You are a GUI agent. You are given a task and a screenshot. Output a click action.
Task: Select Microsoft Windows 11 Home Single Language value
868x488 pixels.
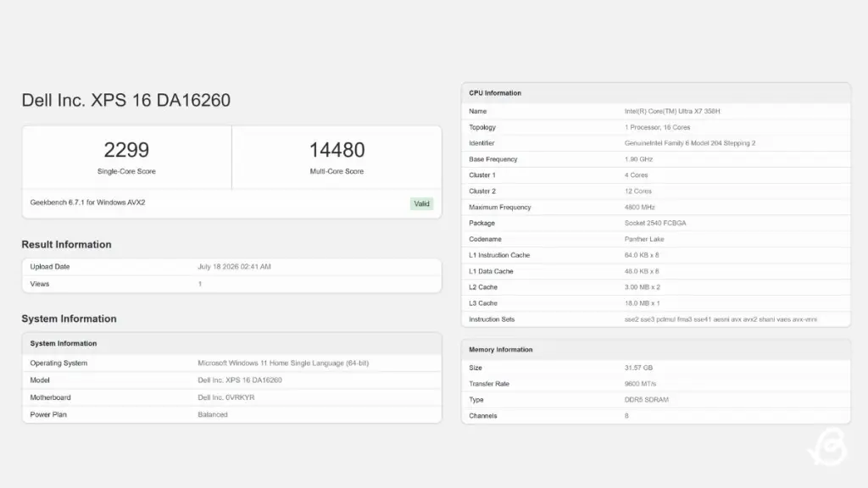click(x=283, y=363)
